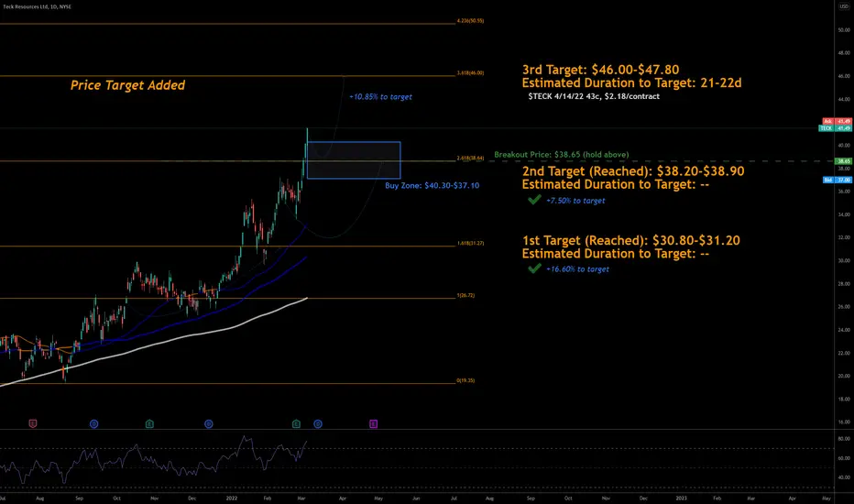Select the '$TECK 4/14/22 43c, $2.18/contract' note
Image resolution: width=854 pixels, height=504 pixels.
[594, 96]
